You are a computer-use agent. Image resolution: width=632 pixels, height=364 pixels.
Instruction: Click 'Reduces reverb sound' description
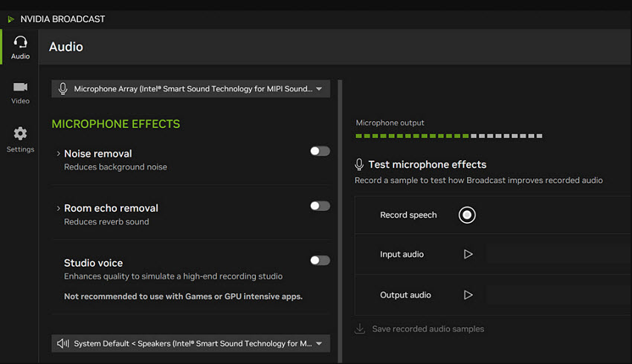click(x=106, y=221)
